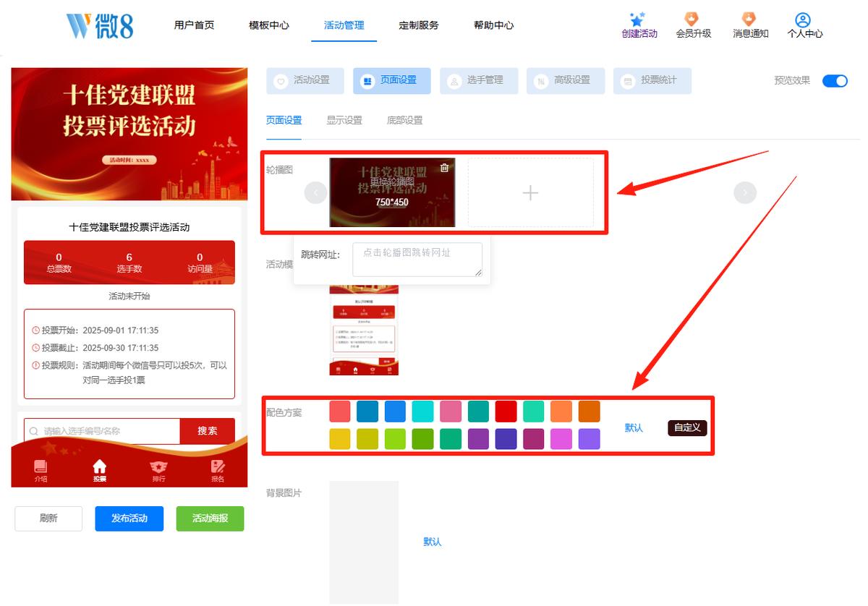The image size is (868, 606).
Task: Open the 底部设置 sub-tab
Action: point(405,121)
